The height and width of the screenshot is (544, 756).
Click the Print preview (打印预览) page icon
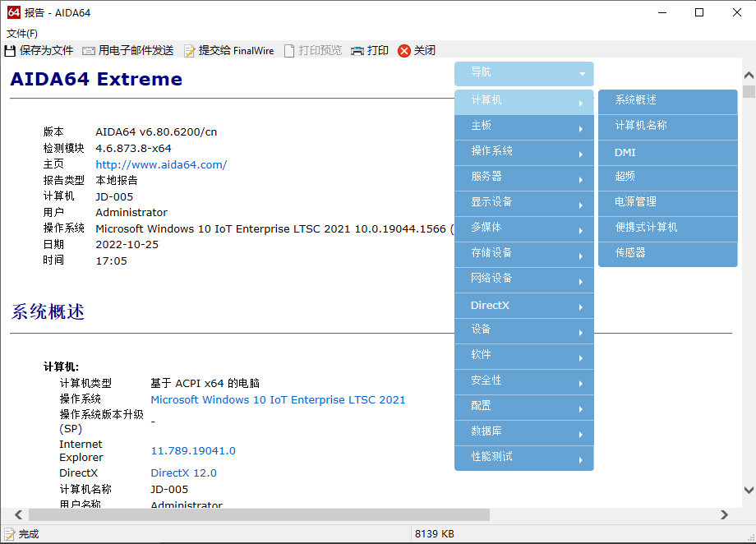[289, 51]
